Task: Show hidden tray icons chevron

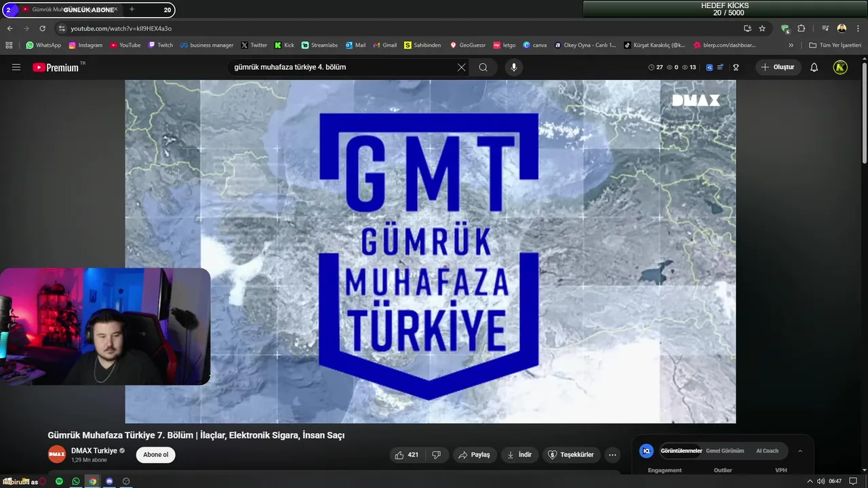Action: click(x=810, y=481)
